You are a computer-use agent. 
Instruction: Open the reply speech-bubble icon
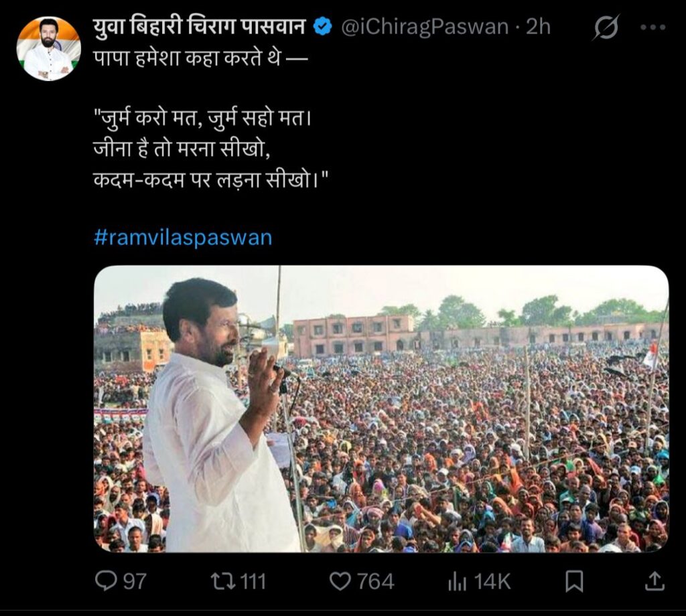106,581
